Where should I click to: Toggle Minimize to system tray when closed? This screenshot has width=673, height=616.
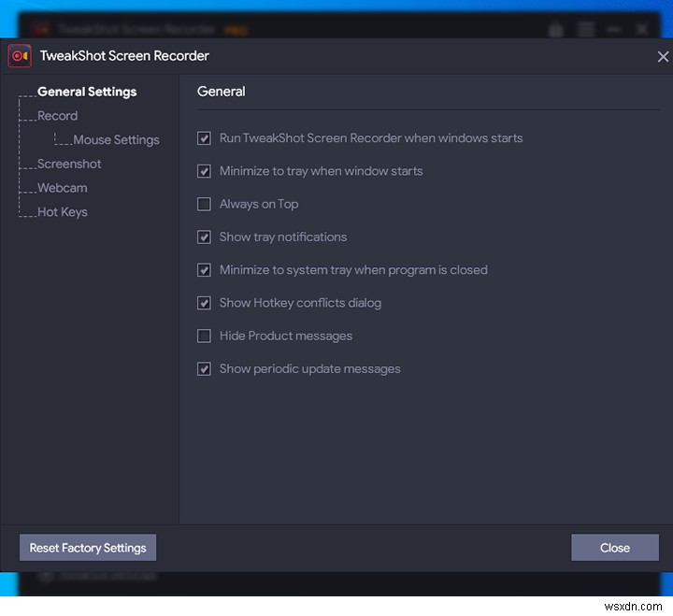(x=204, y=270)
